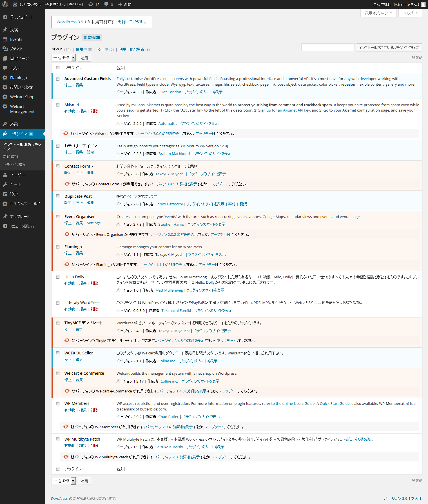Image resolution: width=428 pixels, height=504 pixels.
Task: Open the settings sliders icon
Action: click(5, 194)
